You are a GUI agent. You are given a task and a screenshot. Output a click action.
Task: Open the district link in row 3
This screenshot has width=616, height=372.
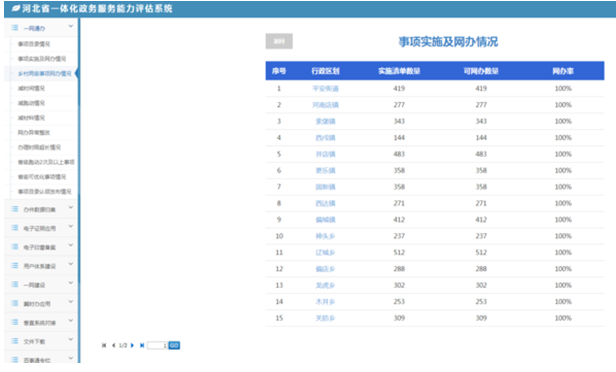pos(325,121)
